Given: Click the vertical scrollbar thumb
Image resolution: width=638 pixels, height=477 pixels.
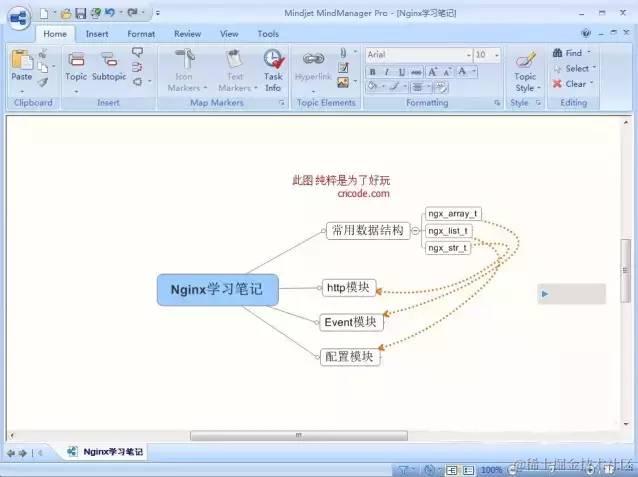Looking at the screenshot, I should (625, 270).
